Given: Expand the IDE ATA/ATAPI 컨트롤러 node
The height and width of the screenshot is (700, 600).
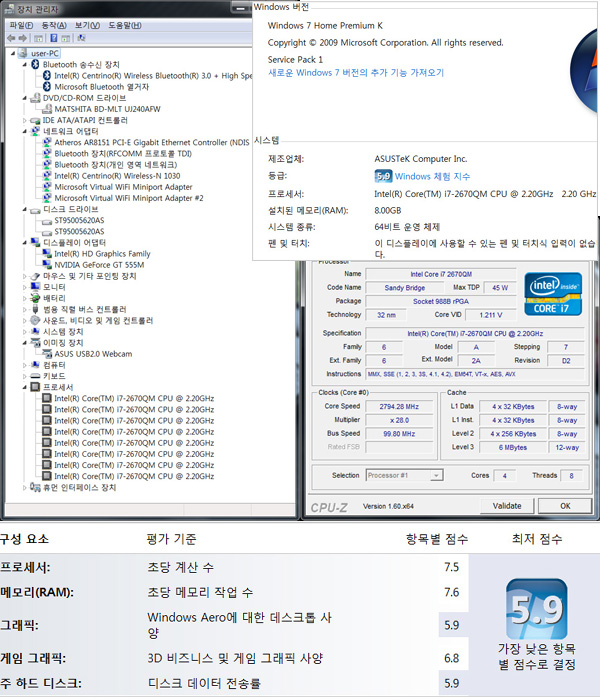Looking at the screenshot, I should [25, 120].
